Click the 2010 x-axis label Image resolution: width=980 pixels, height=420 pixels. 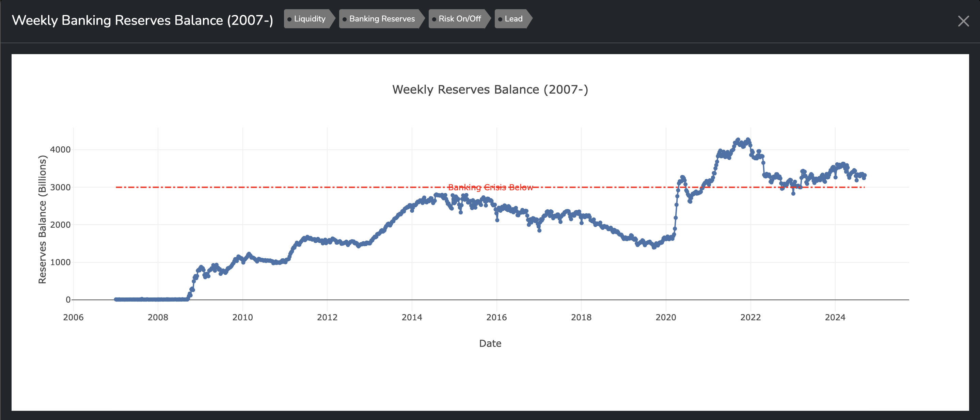243,317
